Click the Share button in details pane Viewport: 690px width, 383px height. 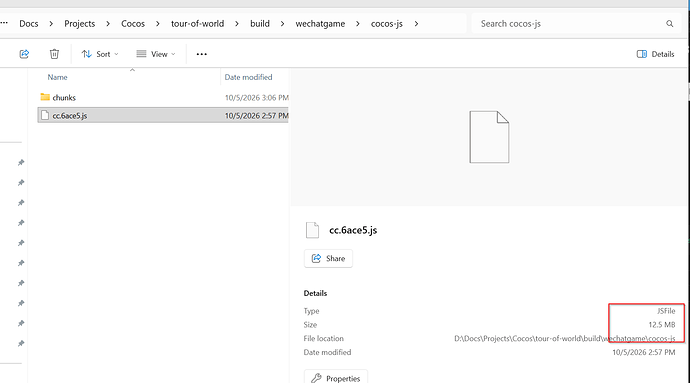(328, 258)
